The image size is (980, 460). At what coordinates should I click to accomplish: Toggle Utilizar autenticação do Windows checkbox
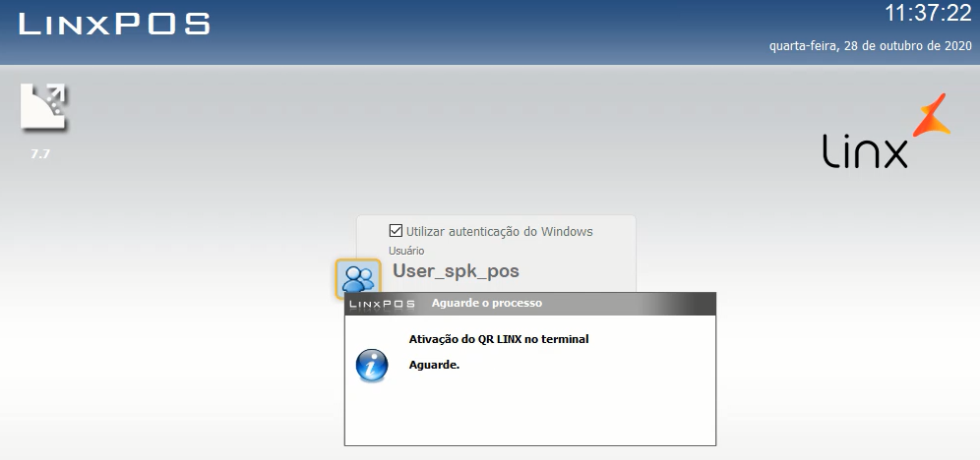pos(395,231)
